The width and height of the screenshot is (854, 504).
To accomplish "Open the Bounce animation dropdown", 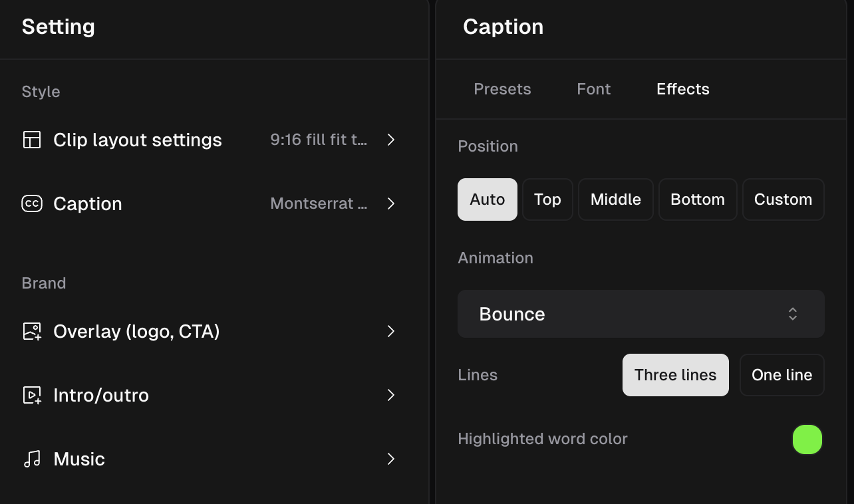I will 640,314.
